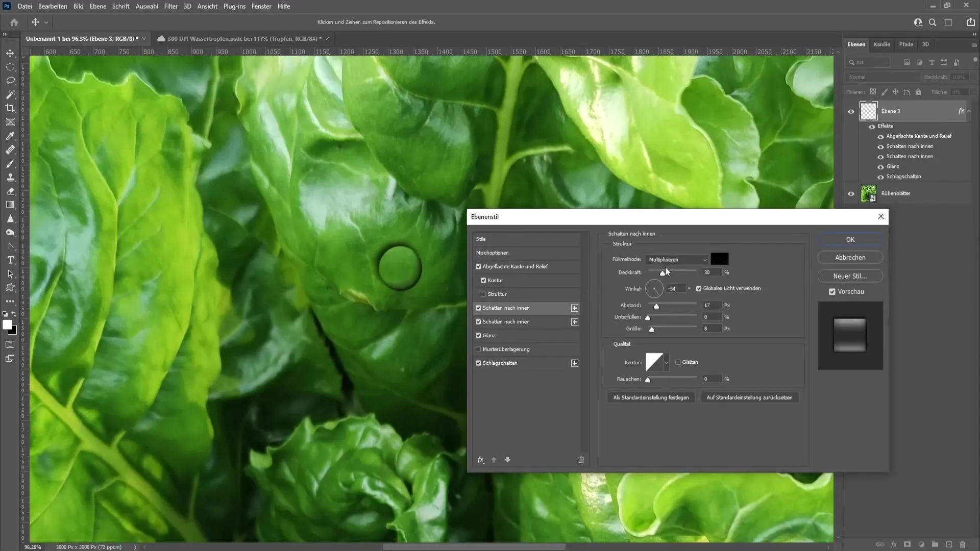Select the Crop tool

(10, 108)
